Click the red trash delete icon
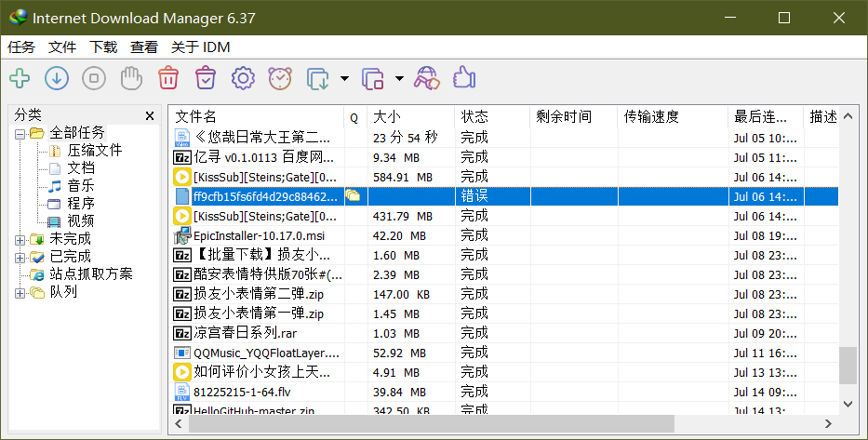Image resolution: width=868 pixels, height=440 pixels. 168,78
